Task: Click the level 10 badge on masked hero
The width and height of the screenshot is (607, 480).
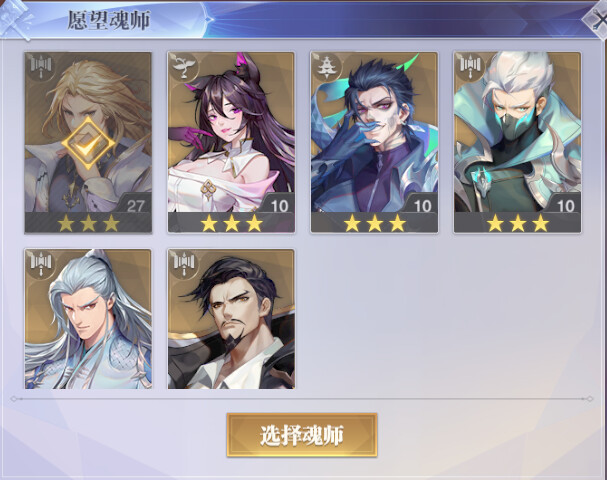Action: (x=565, y=205)
